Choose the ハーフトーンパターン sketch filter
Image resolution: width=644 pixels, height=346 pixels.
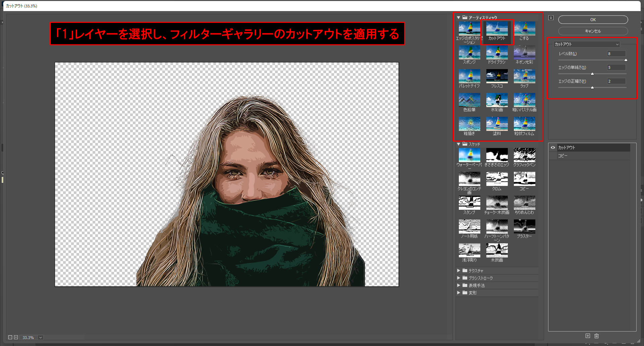[497, 227]
